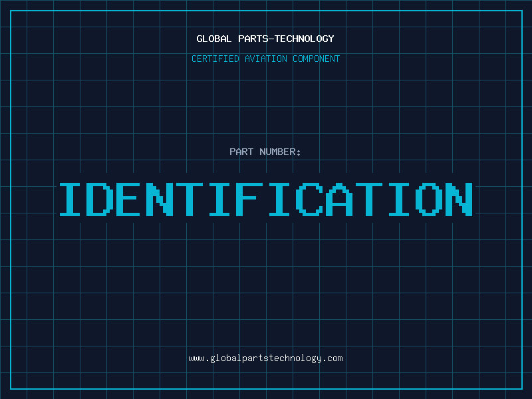Select the word TECHNOLOGY in the heading
The height and width of the screenshot is (399, 532).
click(x=305, y=39)
